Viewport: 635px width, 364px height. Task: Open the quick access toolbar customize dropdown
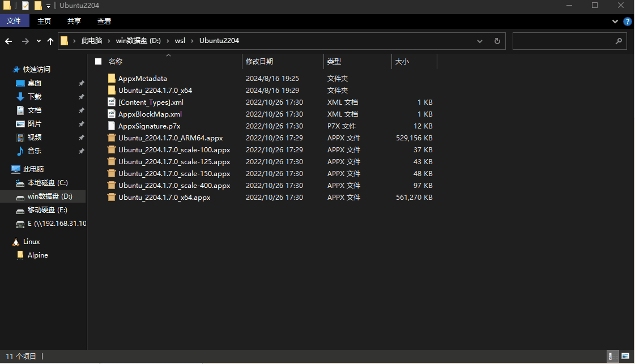(x=48, y=6)
